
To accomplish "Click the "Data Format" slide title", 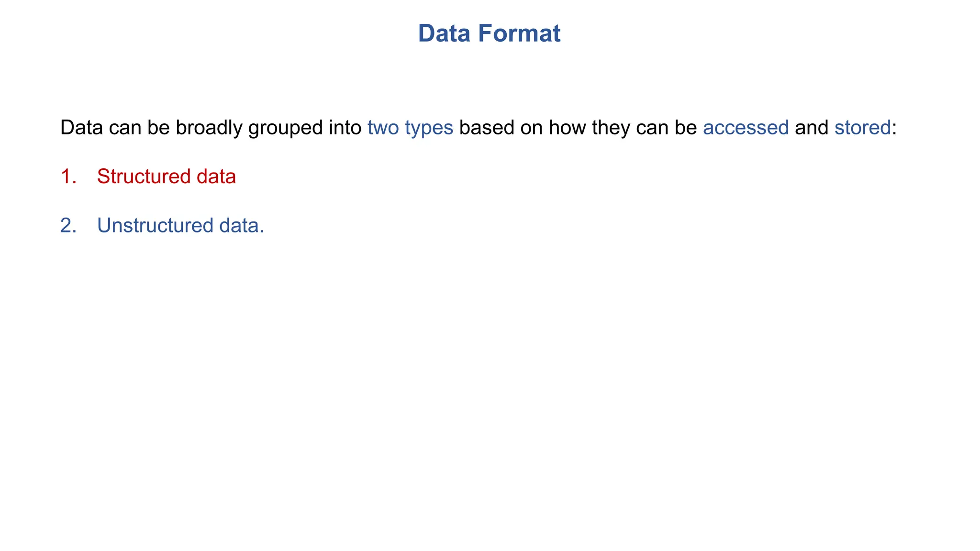I will click(489, 33).
